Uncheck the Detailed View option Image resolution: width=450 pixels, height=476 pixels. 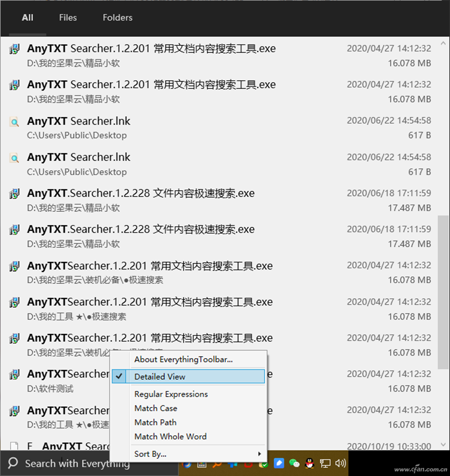pos(188,376)
